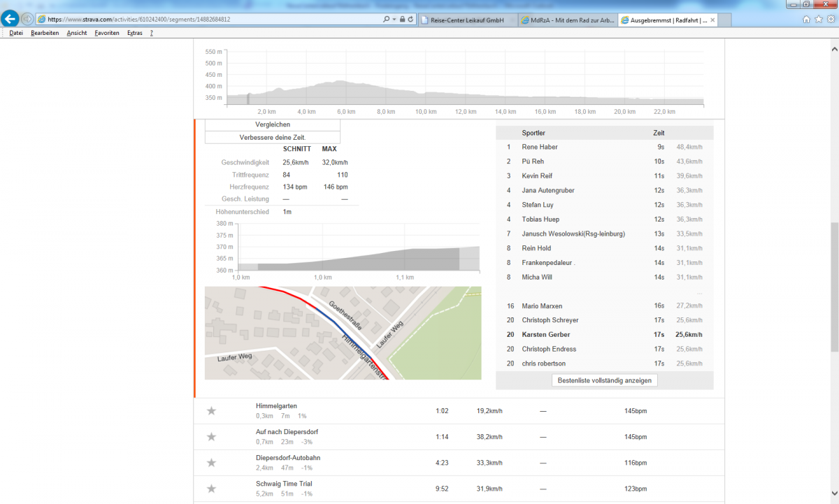The height and width of the screenshot is (504, 839).
Task: Click the browser forward arrow button
Action: (27, 19)
